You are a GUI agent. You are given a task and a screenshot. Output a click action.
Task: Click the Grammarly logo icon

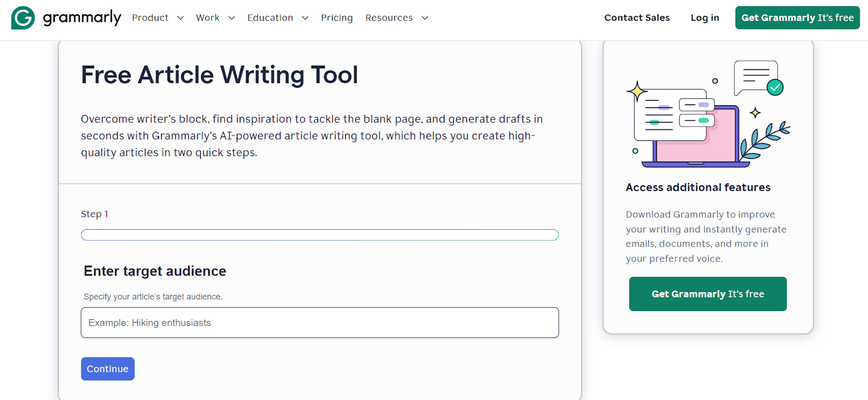[x=23, y=18]
